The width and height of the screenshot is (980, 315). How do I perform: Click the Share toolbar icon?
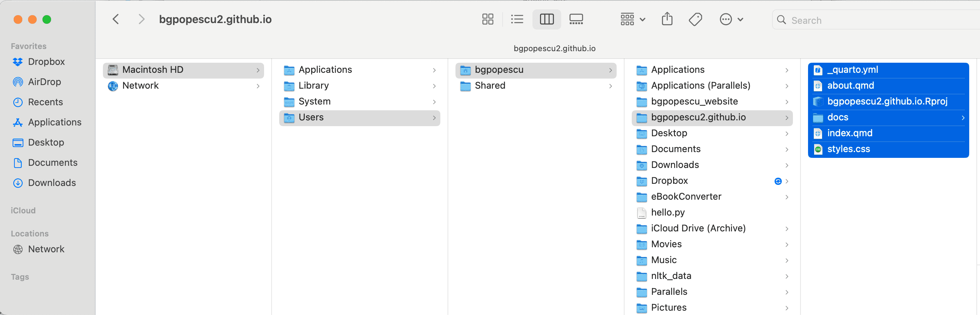coord(667,19)
